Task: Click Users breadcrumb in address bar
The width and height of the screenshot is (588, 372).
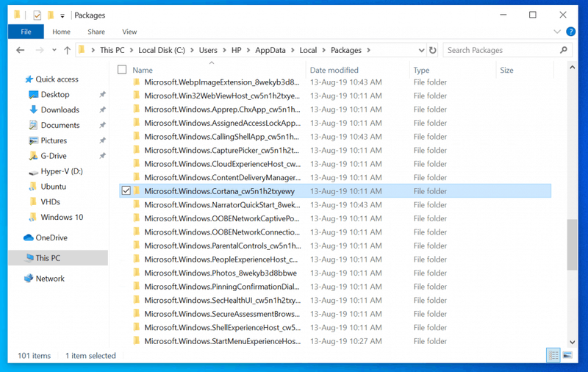Action: tap(208, 50)
